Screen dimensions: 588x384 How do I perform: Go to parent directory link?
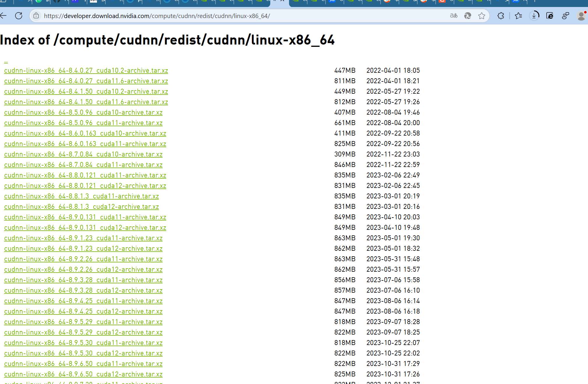tap(6, 61)
